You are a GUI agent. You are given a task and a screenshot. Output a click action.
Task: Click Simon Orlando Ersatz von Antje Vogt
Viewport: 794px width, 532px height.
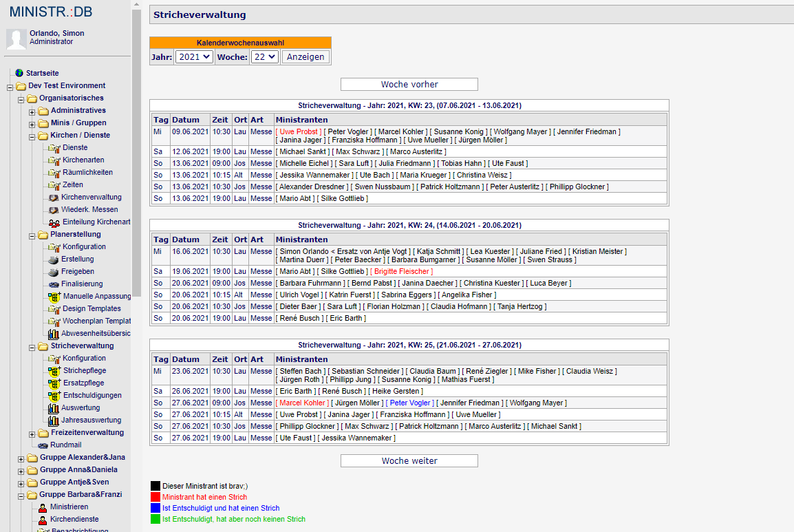343,251
